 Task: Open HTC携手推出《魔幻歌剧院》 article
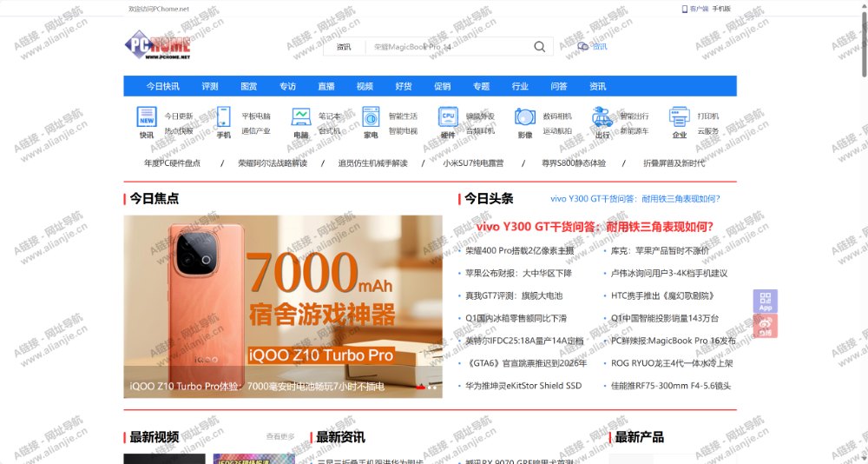pos(662,296)
